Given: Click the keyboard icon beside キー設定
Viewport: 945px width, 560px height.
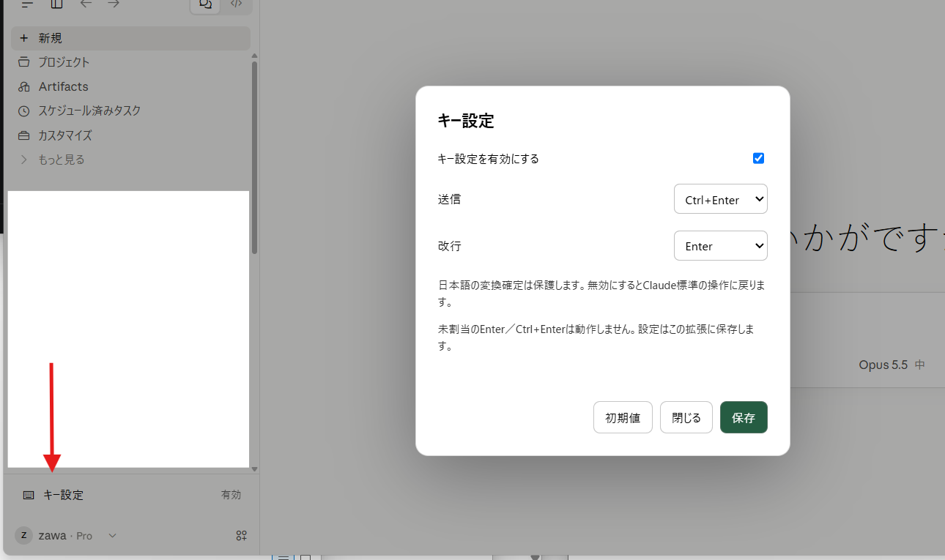Looking at the screenshot, I should (29, 495).
